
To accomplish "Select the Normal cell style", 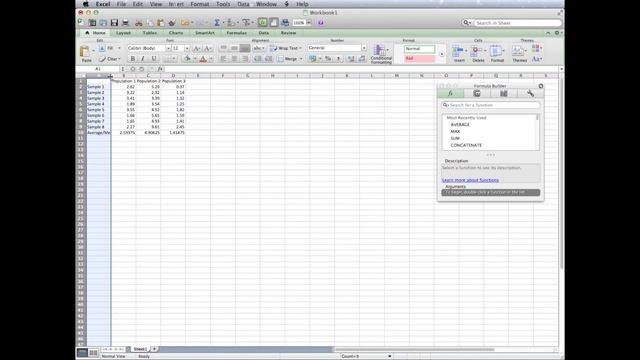I will point(420,49).
